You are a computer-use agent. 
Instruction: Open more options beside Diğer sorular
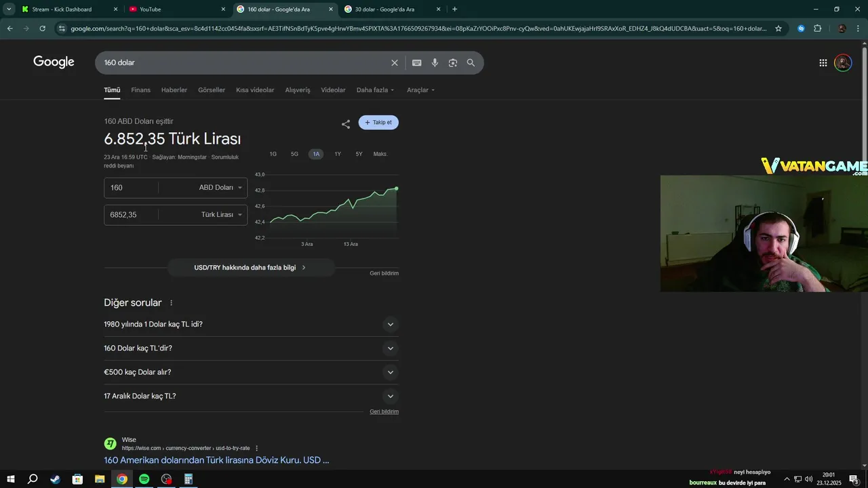(171, 303)
